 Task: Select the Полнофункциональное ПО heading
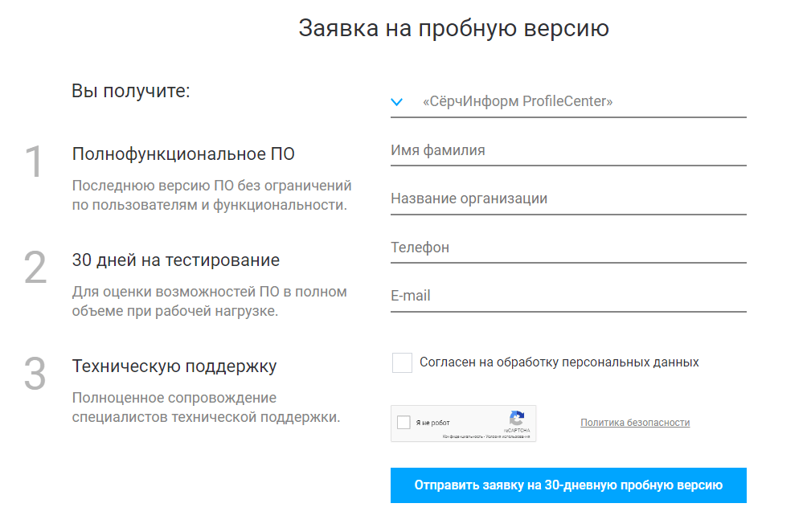tap(183, 154)
